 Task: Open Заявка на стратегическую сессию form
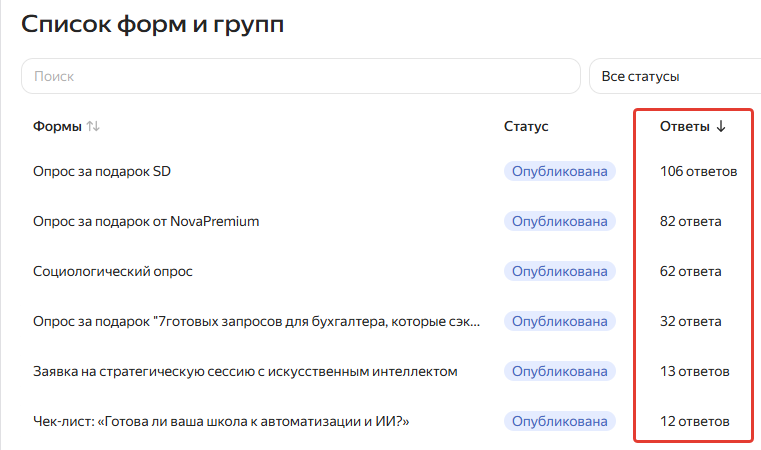point(245,371)
